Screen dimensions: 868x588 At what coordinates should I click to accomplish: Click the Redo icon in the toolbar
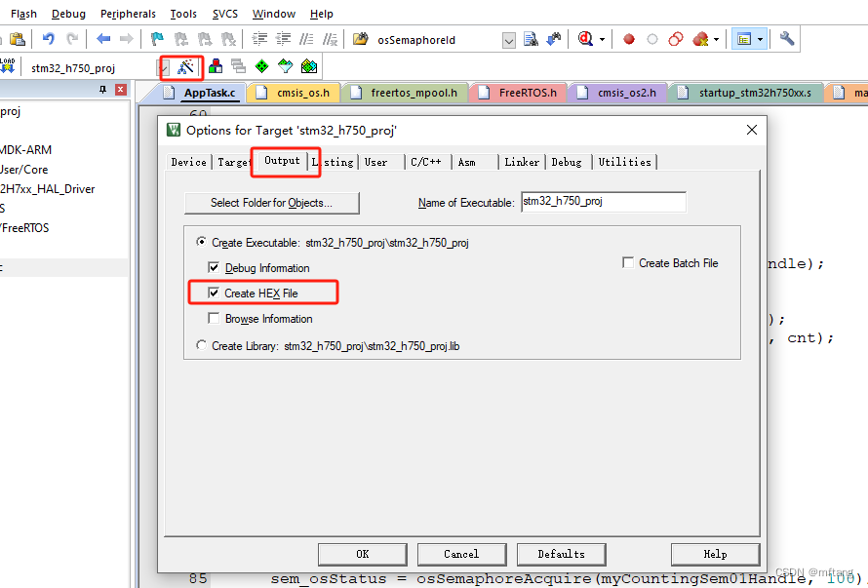coord(72,39)
